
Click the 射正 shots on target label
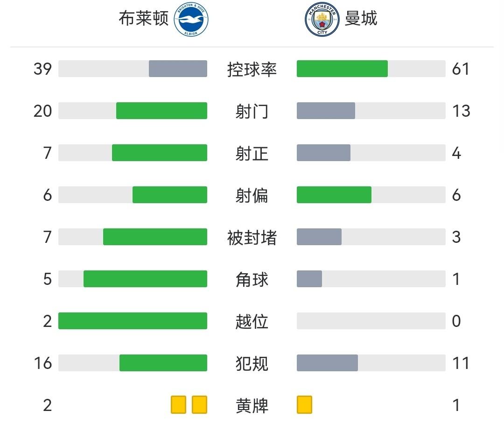click(252, 153)
